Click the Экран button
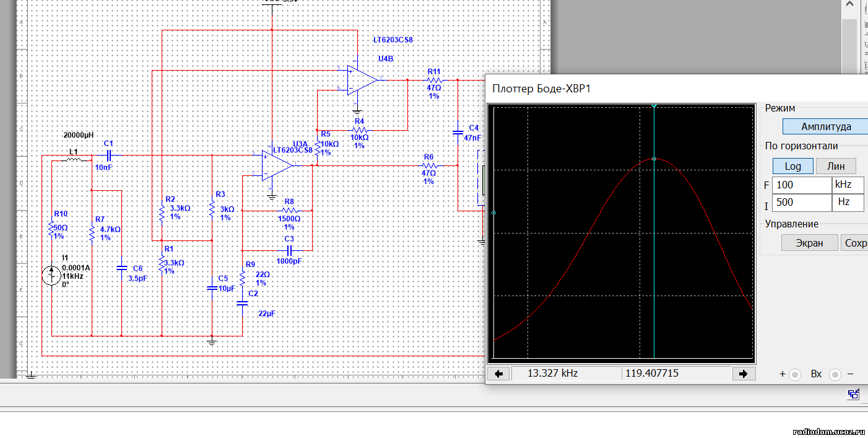 click(809, 243)
